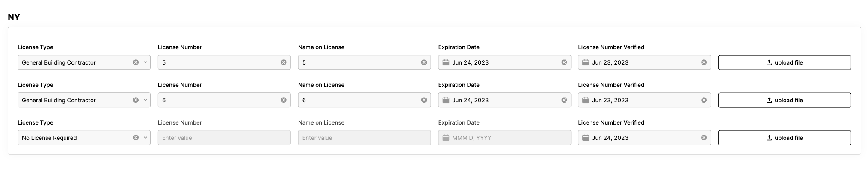Expand first General Building Contractor dropdown arrow
The image size is (868, 169).
(145, 62)
